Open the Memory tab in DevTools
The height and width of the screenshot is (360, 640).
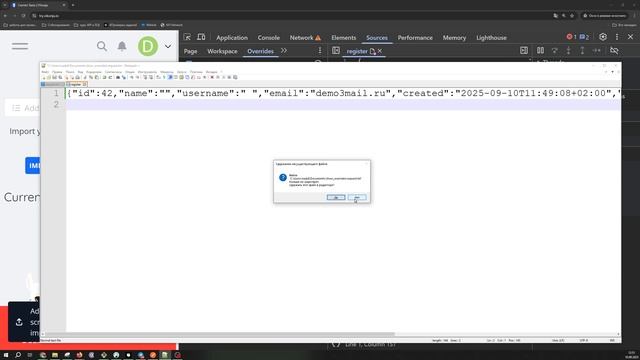pos(454,38)
